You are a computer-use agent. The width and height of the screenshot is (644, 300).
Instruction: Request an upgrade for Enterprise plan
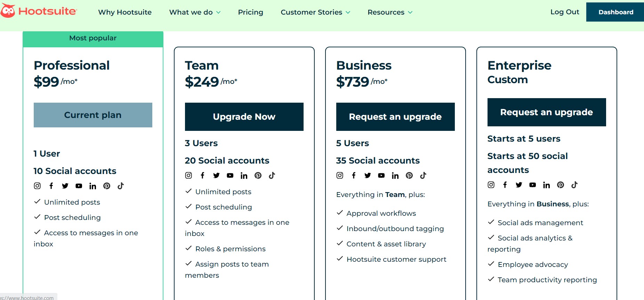pos(547,112)
